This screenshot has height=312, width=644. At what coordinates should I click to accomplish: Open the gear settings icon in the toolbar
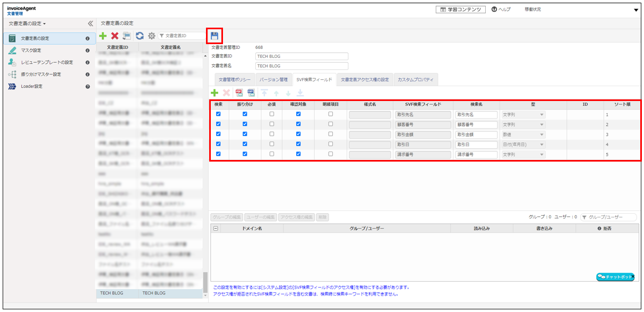tap(151, 35)
